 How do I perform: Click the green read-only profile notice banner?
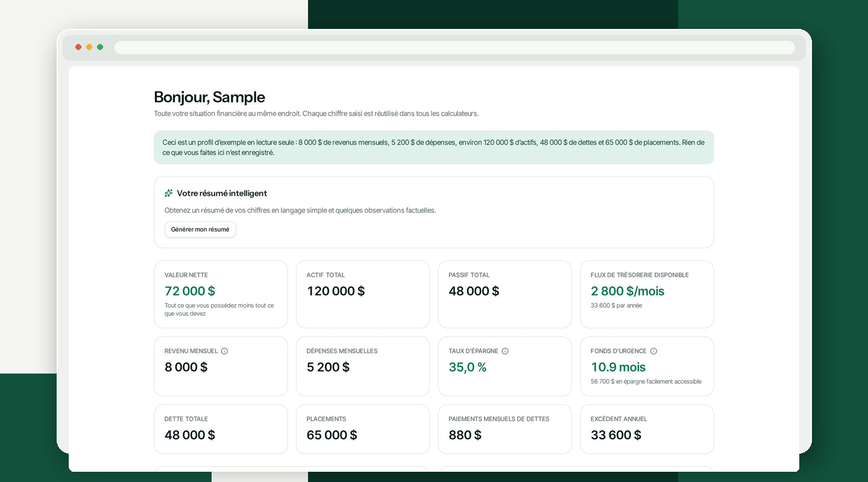[434, 148]
